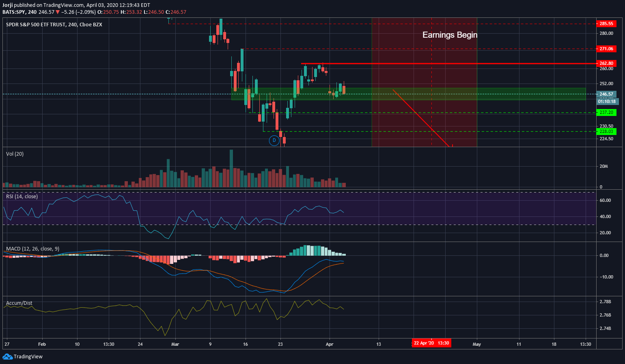Click the 260.00 price axis value
625x364 pixels.
pos(606,69)
